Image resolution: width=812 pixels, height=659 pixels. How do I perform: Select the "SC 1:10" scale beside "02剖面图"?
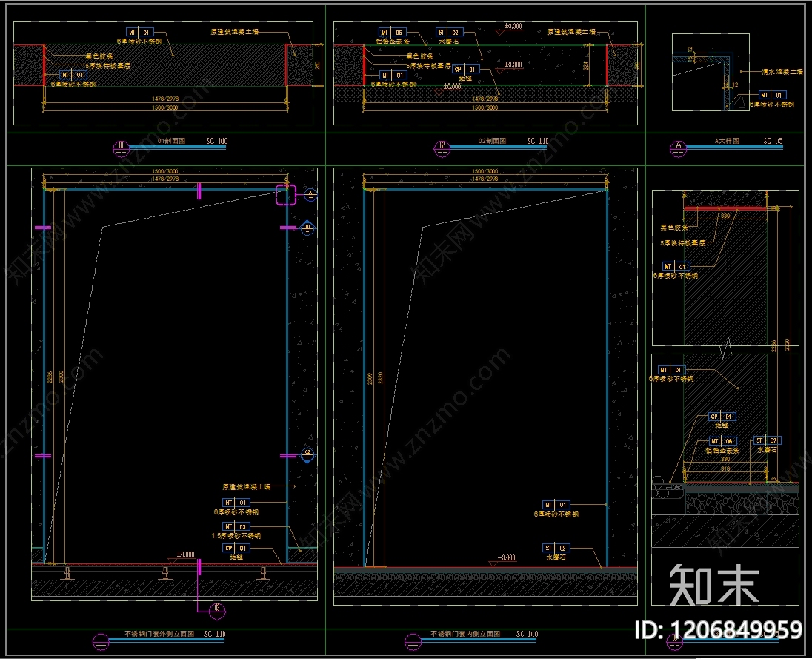pos(538,141)
